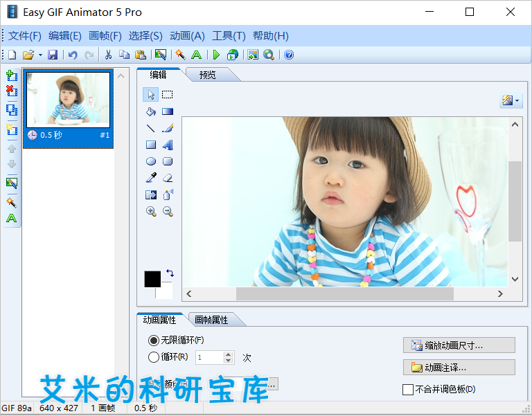
Task: Open the image effects dropdown above canvas
Action: (511, 100)
